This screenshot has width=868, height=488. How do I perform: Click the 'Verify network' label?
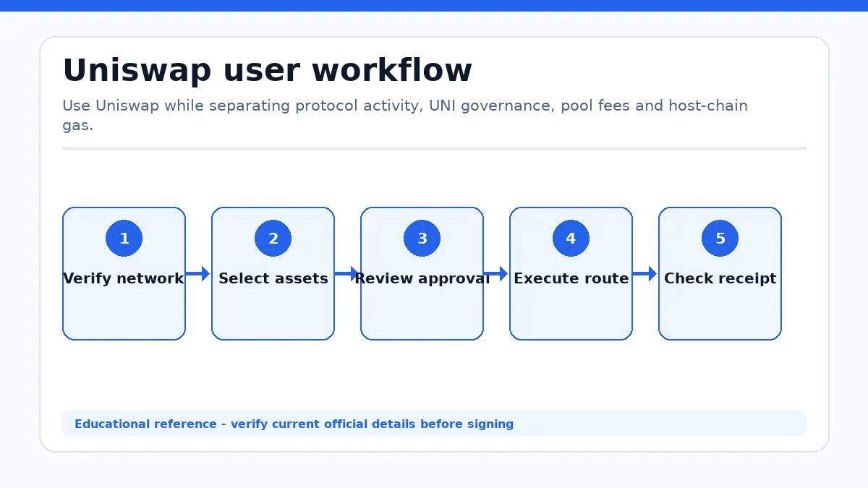point(124,278)
